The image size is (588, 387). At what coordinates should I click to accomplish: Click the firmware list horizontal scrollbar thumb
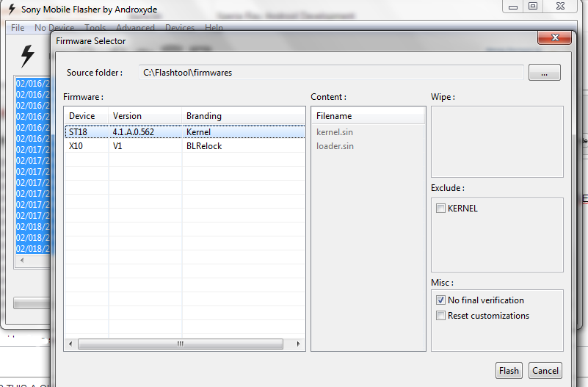click(x=181, y=344)
